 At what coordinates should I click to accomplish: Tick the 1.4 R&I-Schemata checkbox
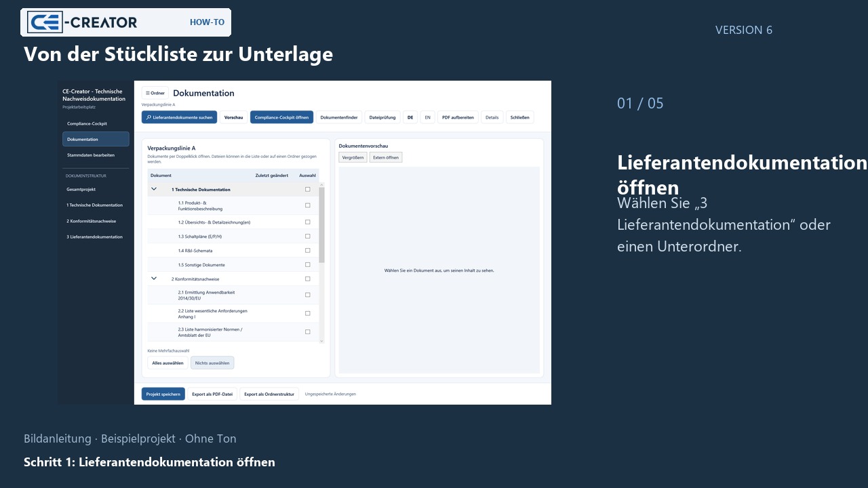(x=308, y=251)
